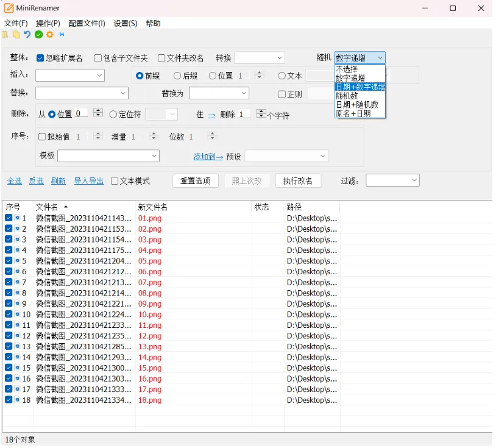Open the 插入 combo box
The width and height of the screenshot is (496, 448).
coord(70,76)
